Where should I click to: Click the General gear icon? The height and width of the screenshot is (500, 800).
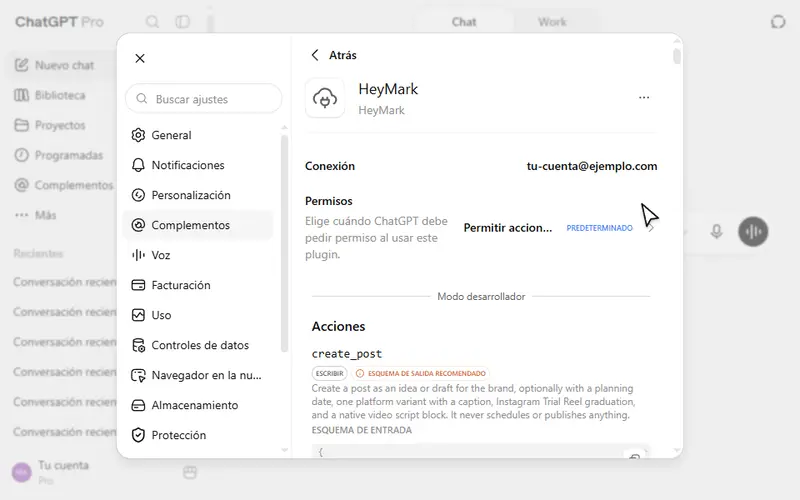click(138, 135)
